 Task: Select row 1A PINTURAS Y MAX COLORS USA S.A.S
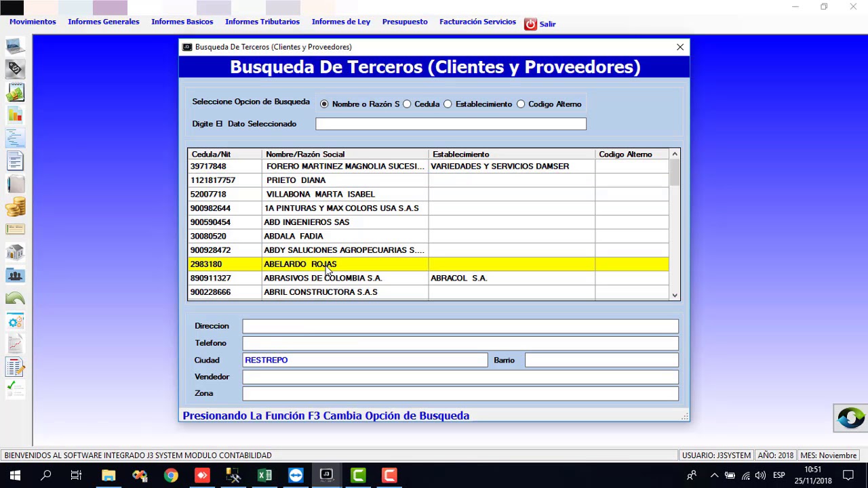429,208
